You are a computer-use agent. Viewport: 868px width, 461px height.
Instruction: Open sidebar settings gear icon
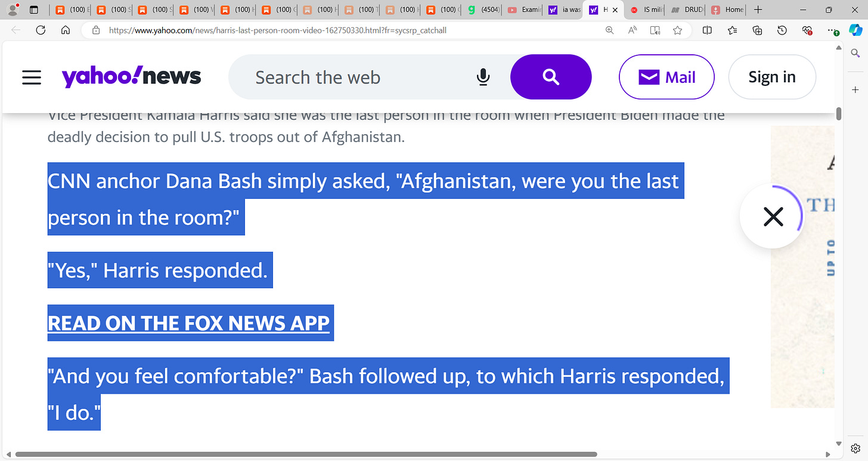(x=855, y=448)
